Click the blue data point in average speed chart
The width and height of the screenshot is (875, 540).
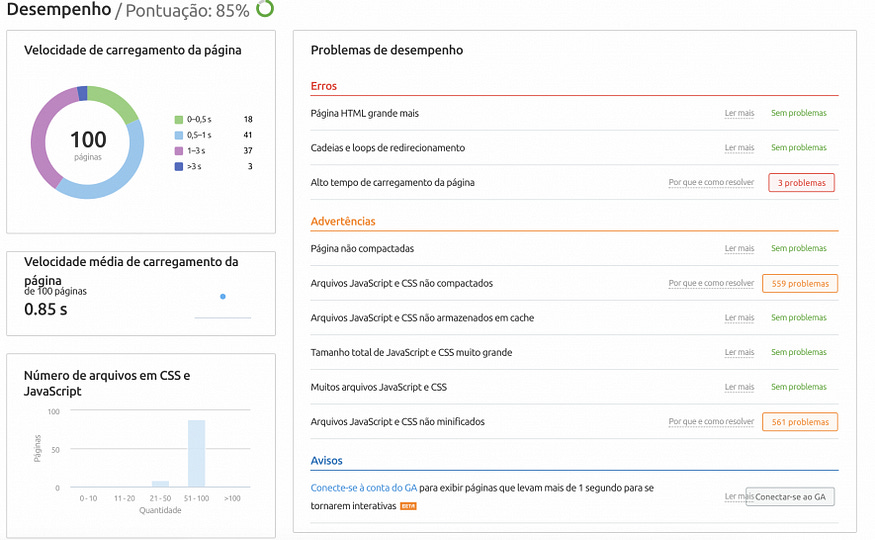(x=223, y=296)
